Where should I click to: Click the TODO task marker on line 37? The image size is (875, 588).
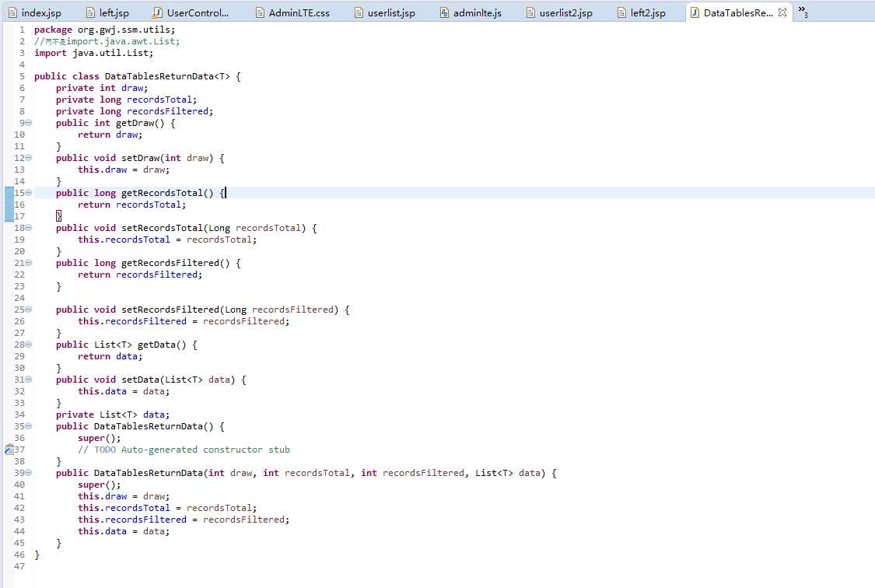point(9,450)
